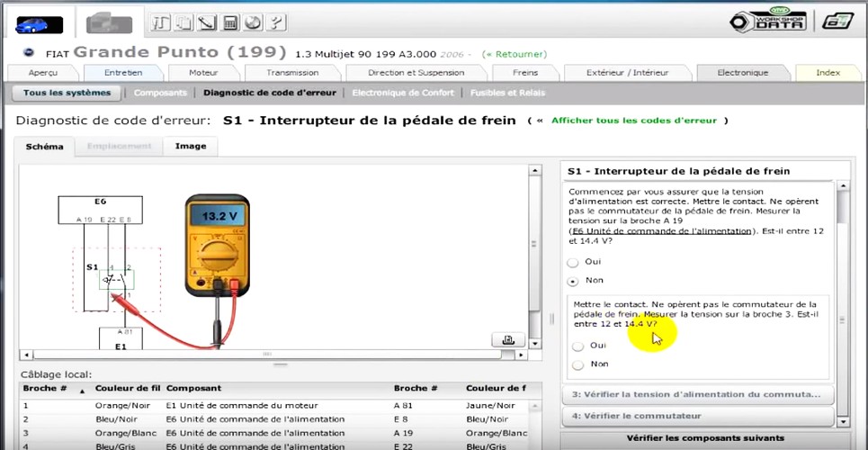Image resolution: width=868 pixels, height=450 pixels.
Task: Click the diagnostic panel scrollbar down arrow
Action: [x=843, y=422]
